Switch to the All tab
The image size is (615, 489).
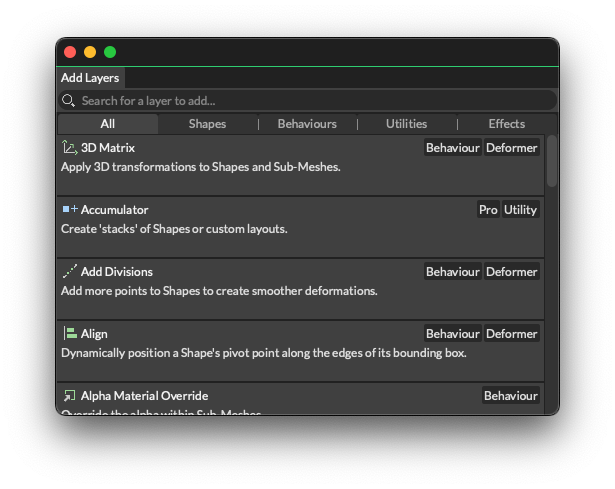(108, 124)
